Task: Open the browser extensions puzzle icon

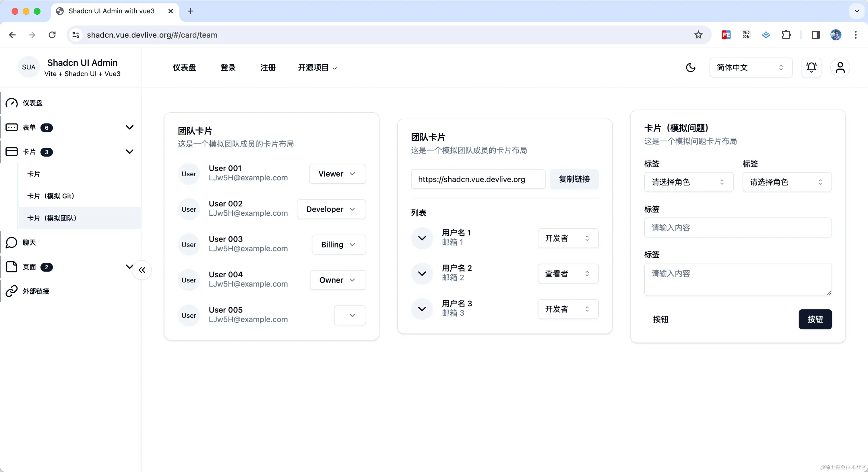Action: (786, 35)
